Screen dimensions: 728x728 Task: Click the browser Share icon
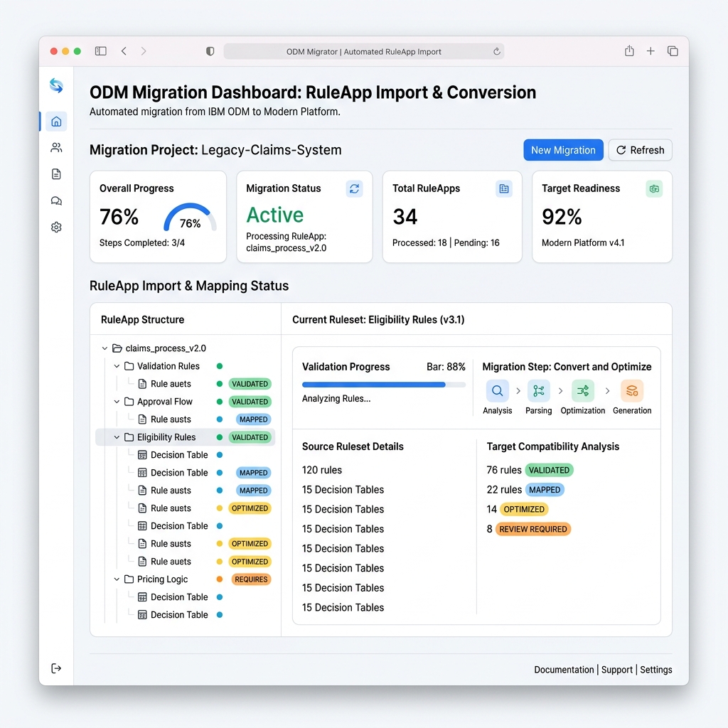[629, 50]
